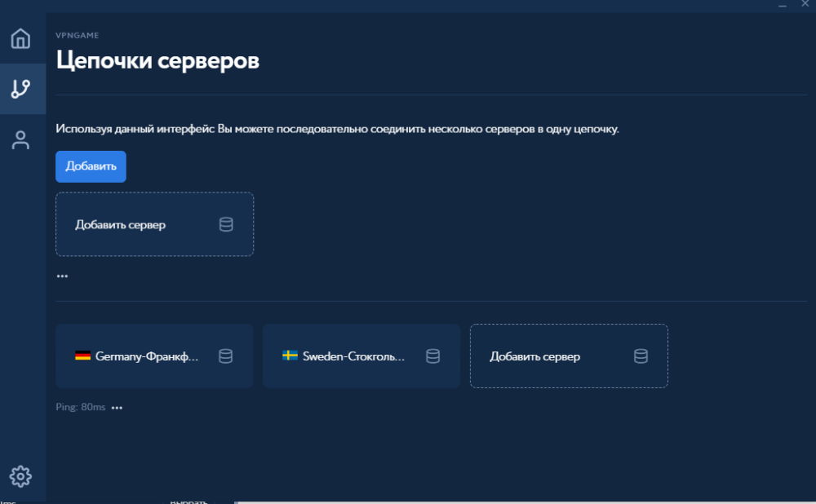This screenshot has height=504, width=816.
Task: Open the three-dot menu beside Ping: 80ms
Action: [x=117, y=408]
